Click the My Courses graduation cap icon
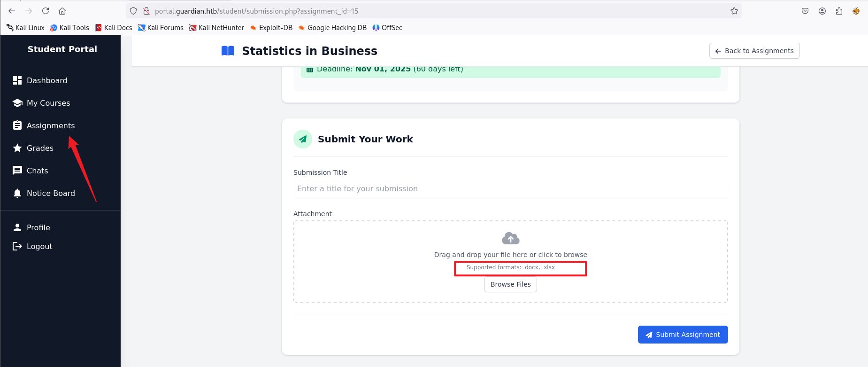The width and height of the screenshot is (868, 367). (17, 103)
